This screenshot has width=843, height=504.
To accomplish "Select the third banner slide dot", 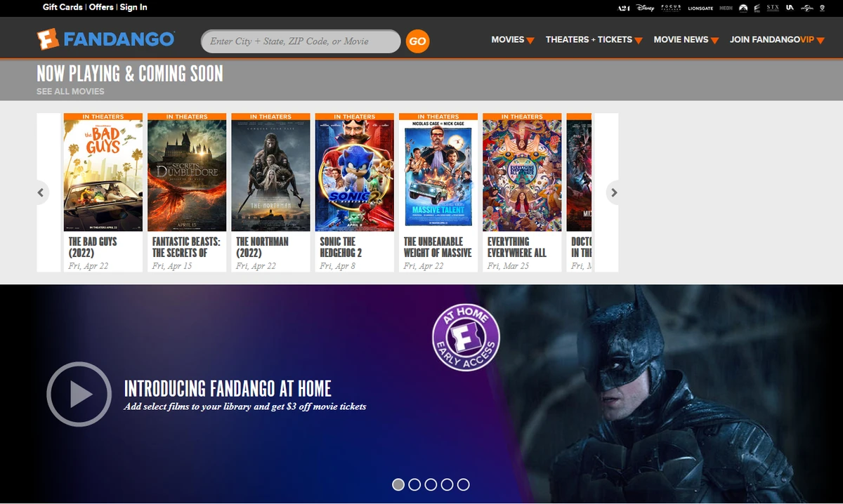I will 431,484.
